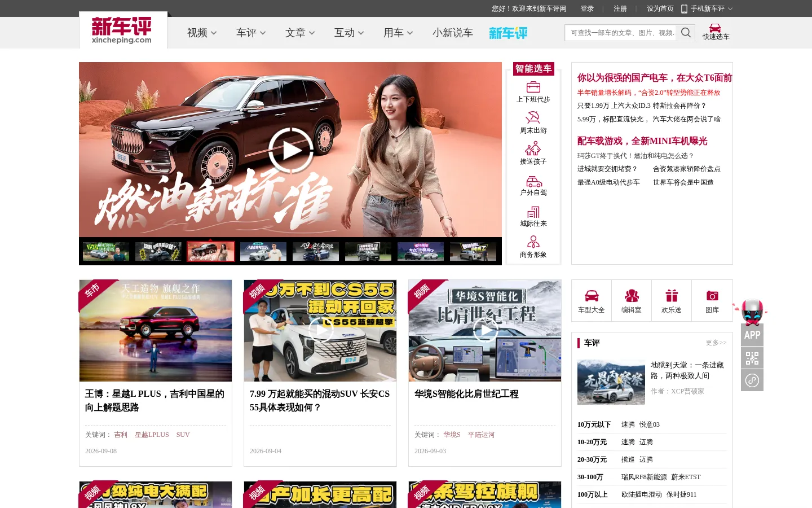Select the first carousel thumbnail
This screenshot has width=812, height=508.
click(x=106, y=251)
